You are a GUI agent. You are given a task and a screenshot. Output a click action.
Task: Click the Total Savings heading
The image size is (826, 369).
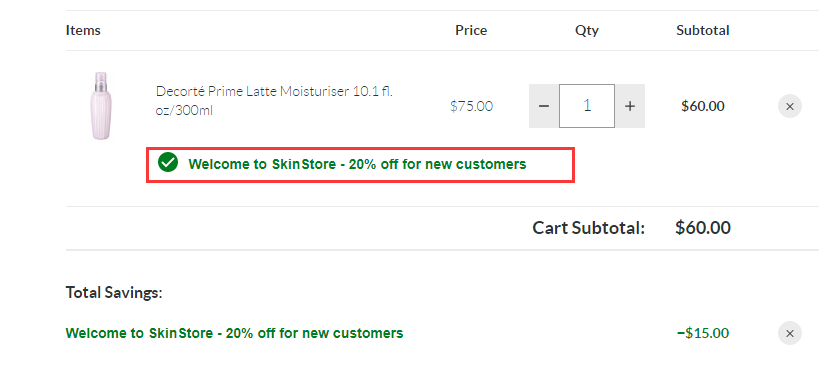[x=114, y=293]
